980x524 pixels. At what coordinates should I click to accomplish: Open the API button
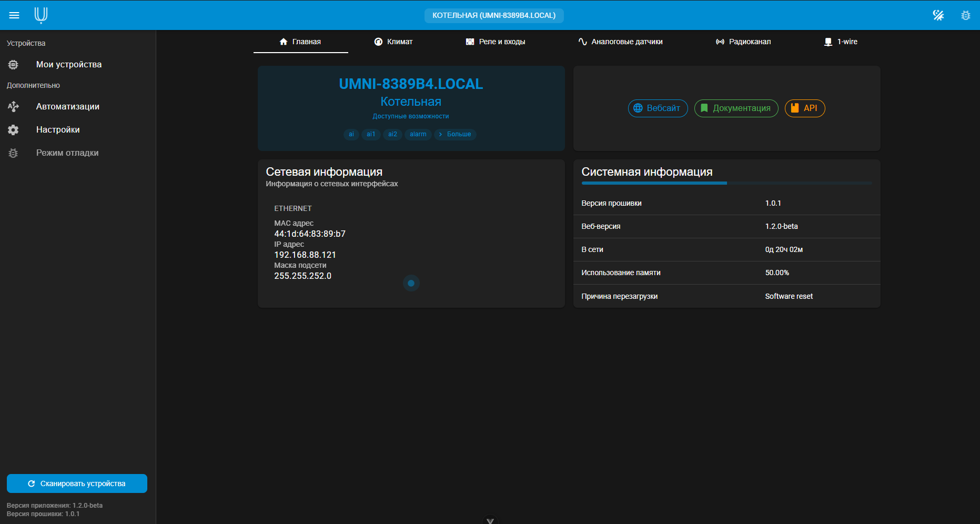coord(805,108)
